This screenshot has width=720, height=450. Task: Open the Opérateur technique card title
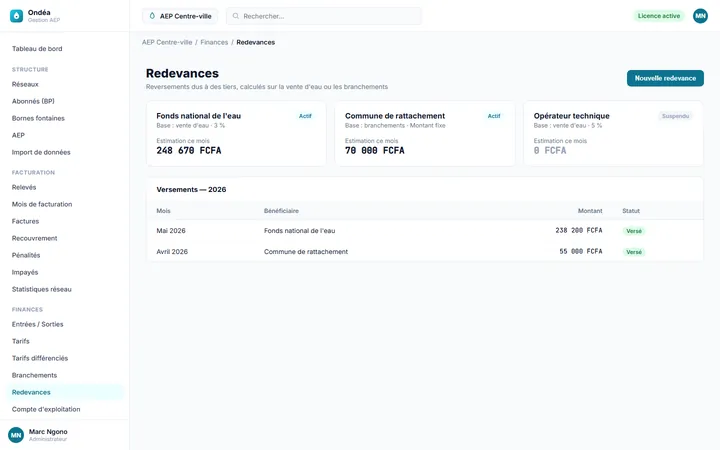572,116
